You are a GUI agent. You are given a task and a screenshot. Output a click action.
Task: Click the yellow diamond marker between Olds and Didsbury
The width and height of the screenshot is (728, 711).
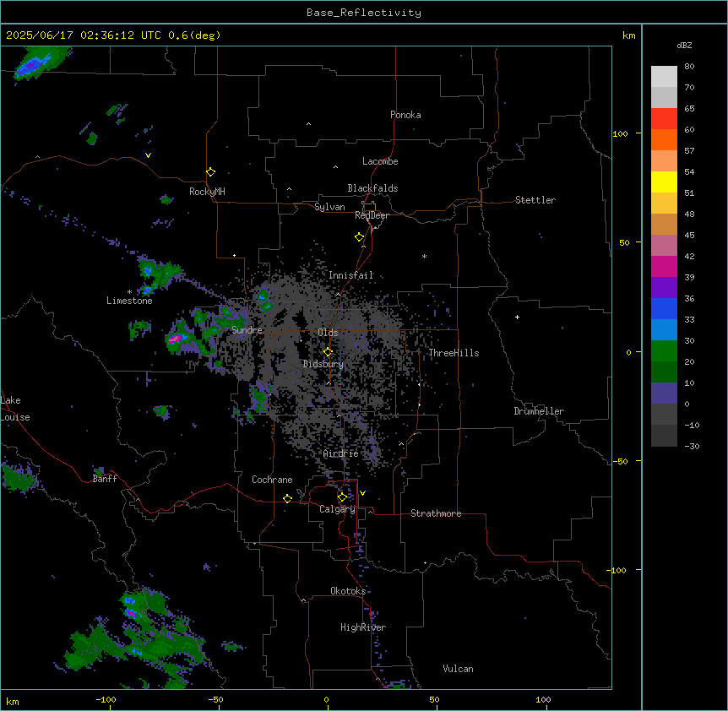(x=328, y=352)
